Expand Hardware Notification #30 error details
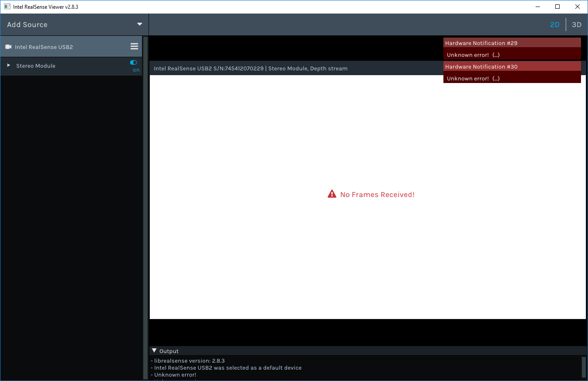The image size is (588, 381). pyautogui.click(x=496, y=78)
